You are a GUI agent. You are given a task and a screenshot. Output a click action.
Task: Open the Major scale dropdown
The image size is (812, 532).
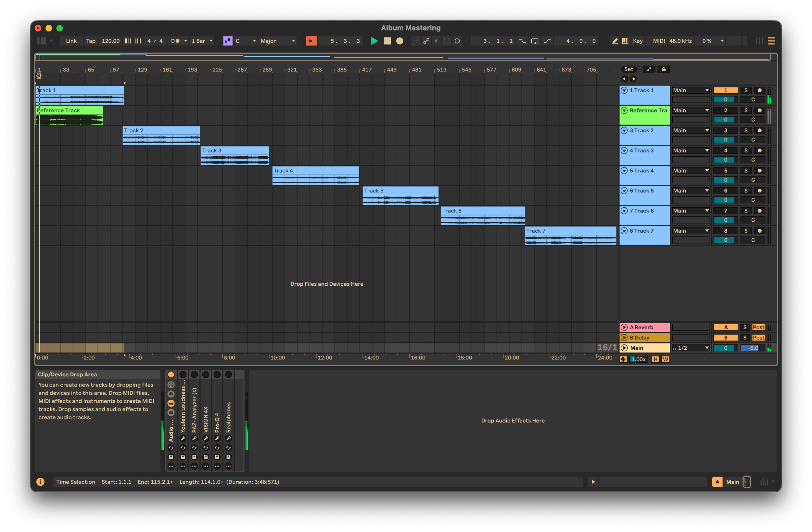(277, 41)
